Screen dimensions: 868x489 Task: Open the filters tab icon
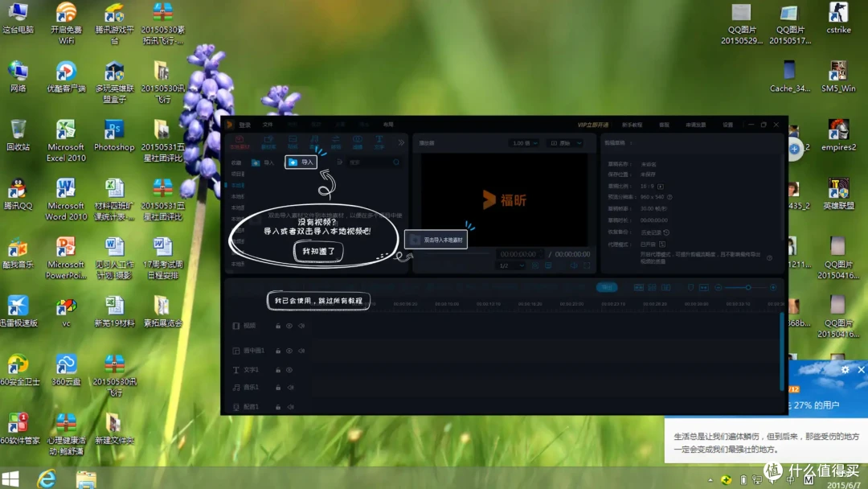coord(358,142)
